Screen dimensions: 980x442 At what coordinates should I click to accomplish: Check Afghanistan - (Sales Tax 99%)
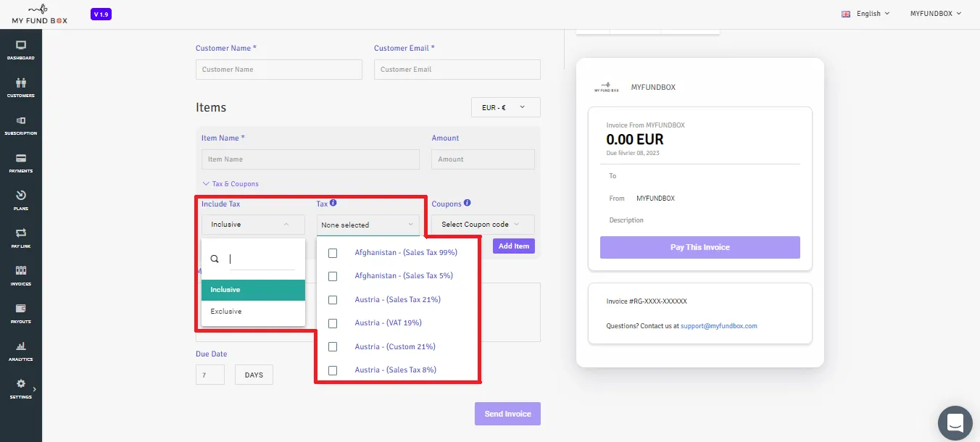pos(333,253)
